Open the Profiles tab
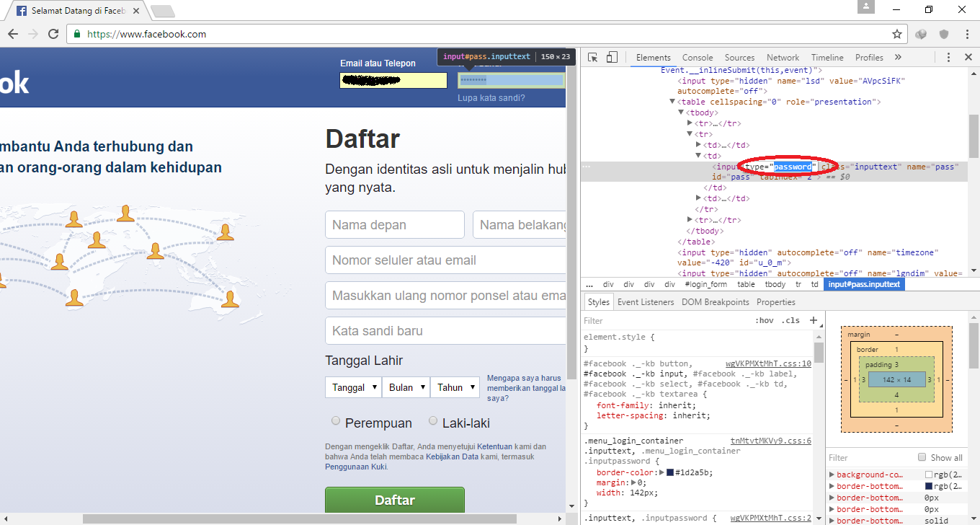Screen dimensions: 980x525 (x=869, y=58)
